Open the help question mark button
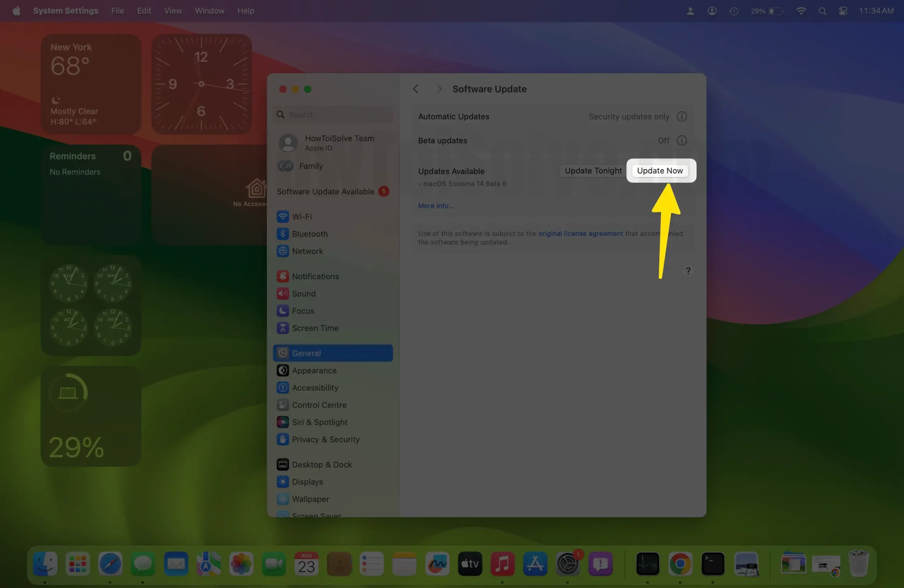The height and width of the screenshot is (588, 904). (688, 271)
